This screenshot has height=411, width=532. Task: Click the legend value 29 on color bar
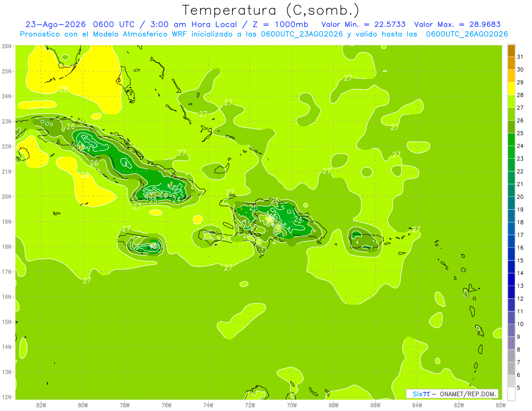tap(520, 82)
